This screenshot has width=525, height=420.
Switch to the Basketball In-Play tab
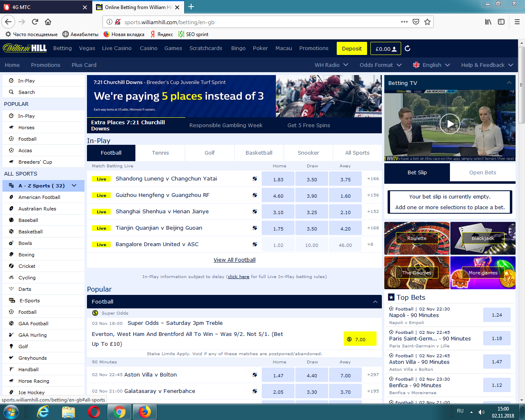pos(259,153)
